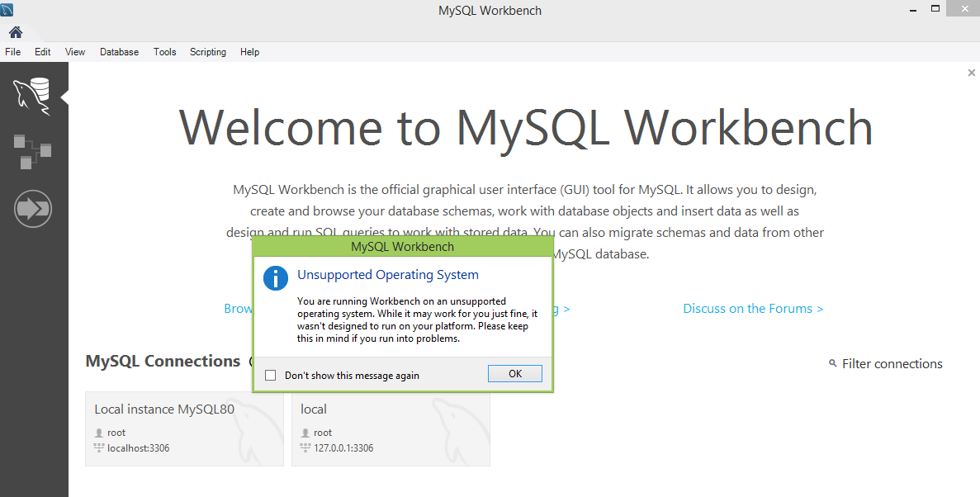Open the View menu

coord(75,52)
